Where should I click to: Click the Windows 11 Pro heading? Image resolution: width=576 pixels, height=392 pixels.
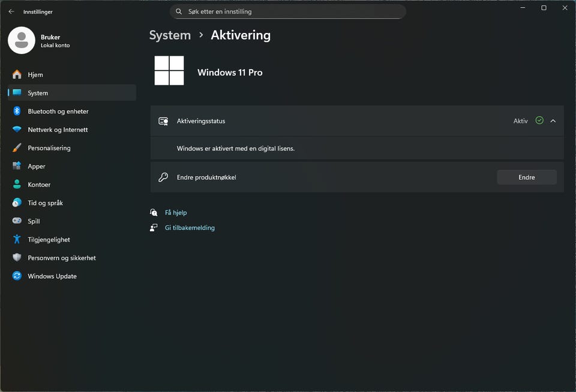[230, 73]
